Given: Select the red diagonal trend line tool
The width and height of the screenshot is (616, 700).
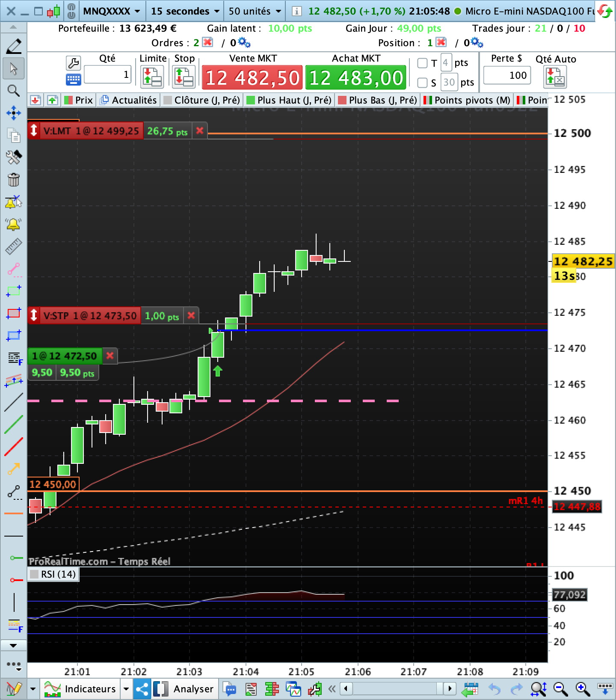Looking at the screenshot, I should point(14,447).
